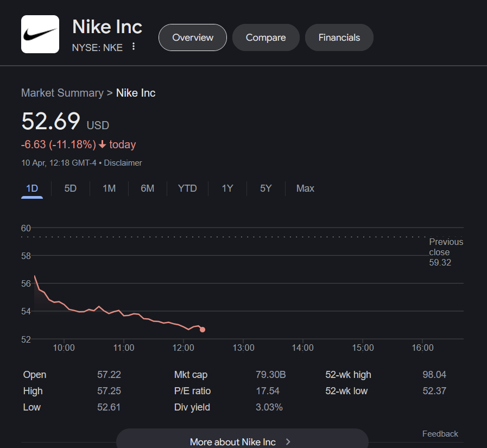The width and height of the screenshot is (487, 448).
Task: Switch chart to 5D range
Action: tap(71, 188)
